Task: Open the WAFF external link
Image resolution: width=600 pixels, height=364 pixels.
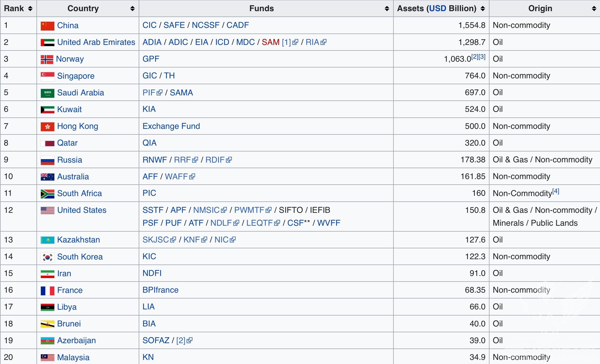Action: pyautogui.click(x=180, y=177)
